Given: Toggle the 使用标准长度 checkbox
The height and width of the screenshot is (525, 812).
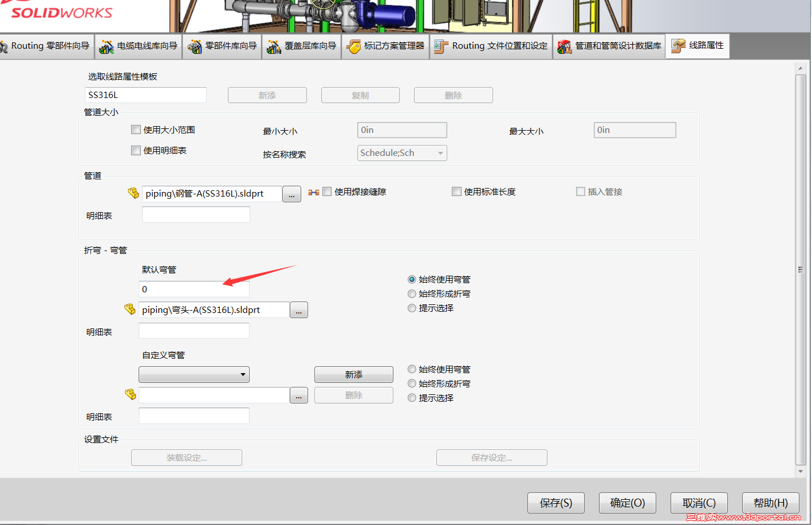Looking at the screenshot, I should click(x=456, y=191).
